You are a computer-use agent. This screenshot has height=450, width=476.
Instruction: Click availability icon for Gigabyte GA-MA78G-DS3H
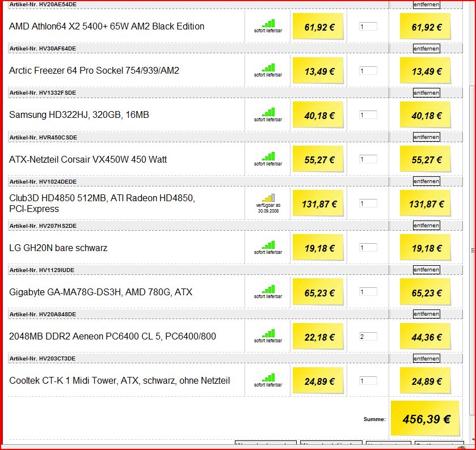(x=268, y=289)
